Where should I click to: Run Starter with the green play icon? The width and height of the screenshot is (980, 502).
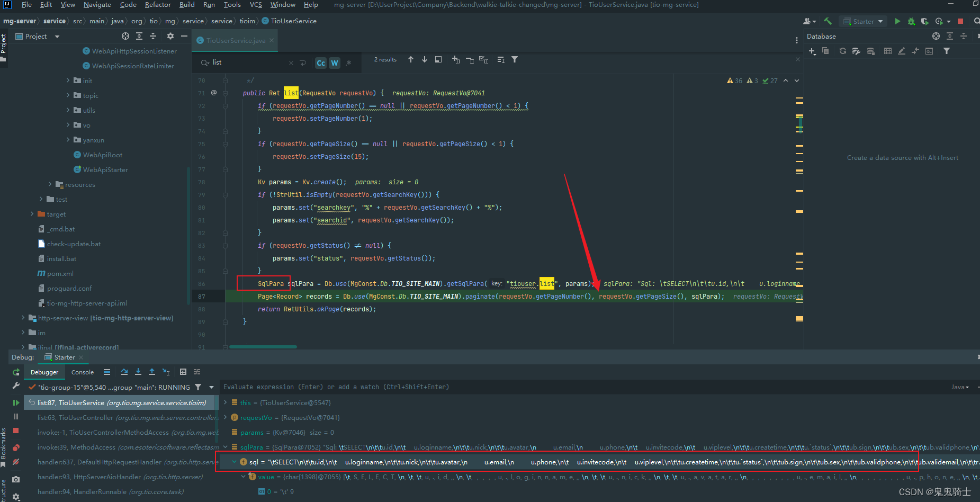point(897,21)
